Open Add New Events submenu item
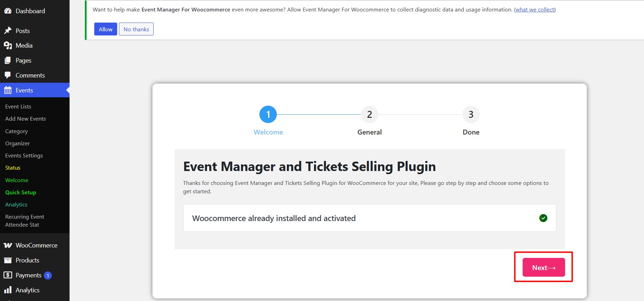This screenshot has height=301, width=644. 25,119
